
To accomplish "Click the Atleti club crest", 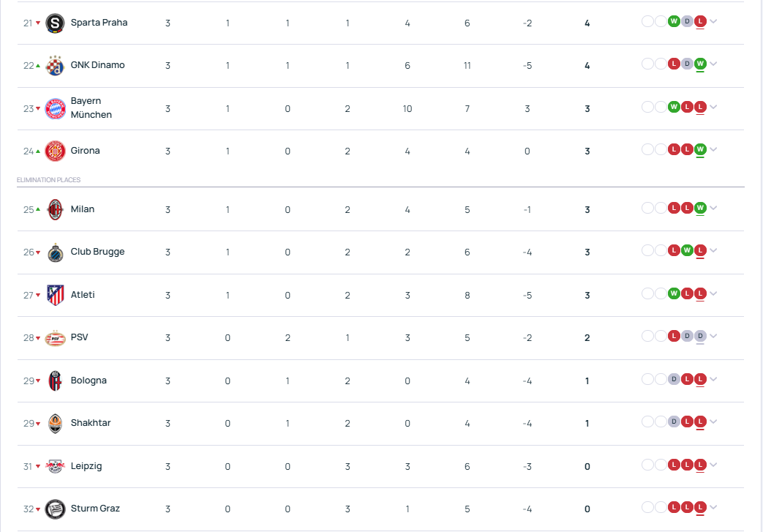I will 55,295.
